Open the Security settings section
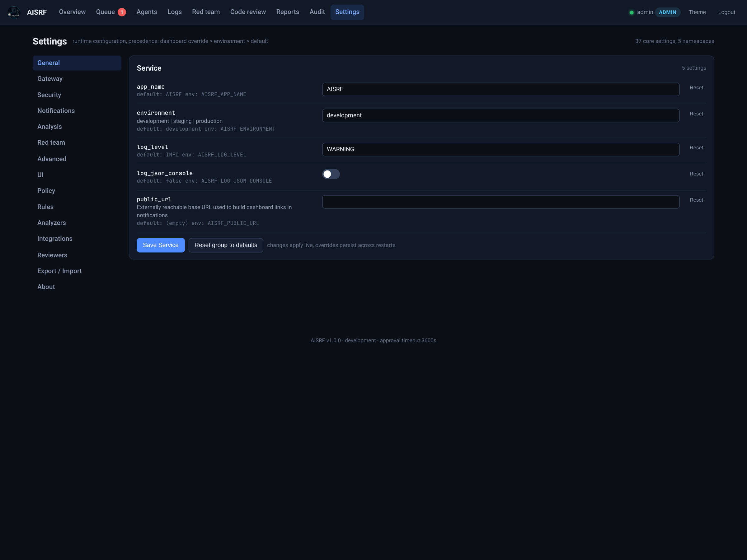The width and height of the screenshot is (747, 560). pyautogui.click(x=77, y=95)
